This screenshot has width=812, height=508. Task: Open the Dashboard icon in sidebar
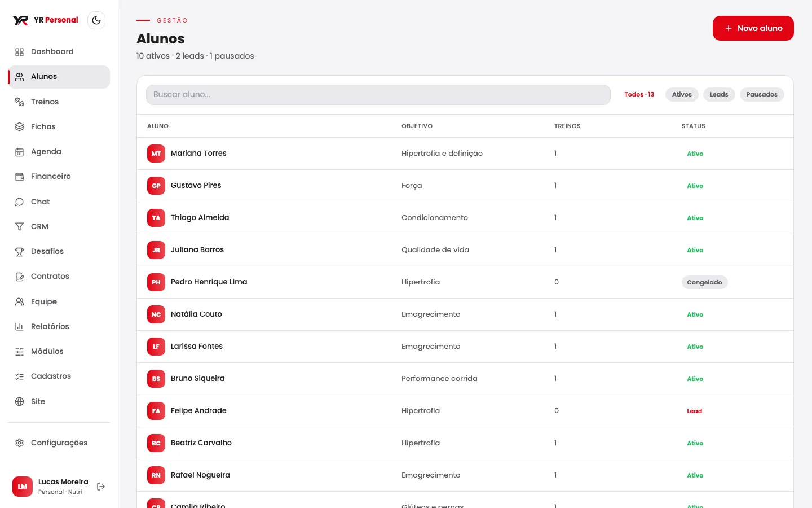(x=20, y=52)
